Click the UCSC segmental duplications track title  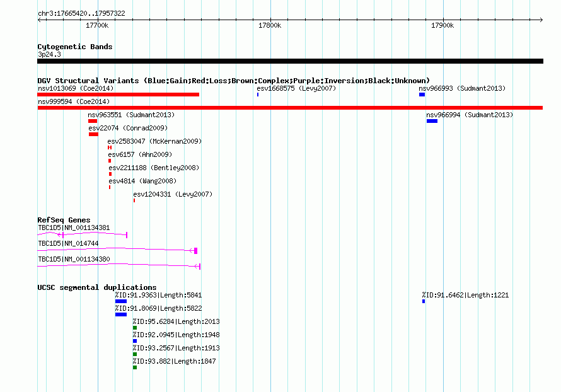point(97,287)
